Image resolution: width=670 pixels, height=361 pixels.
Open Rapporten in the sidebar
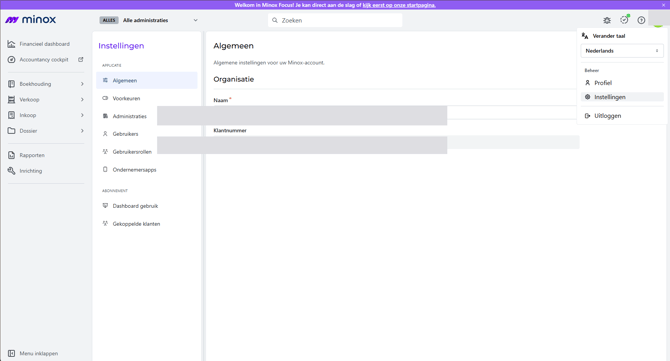pyautogui.click(x=32, y=155)
